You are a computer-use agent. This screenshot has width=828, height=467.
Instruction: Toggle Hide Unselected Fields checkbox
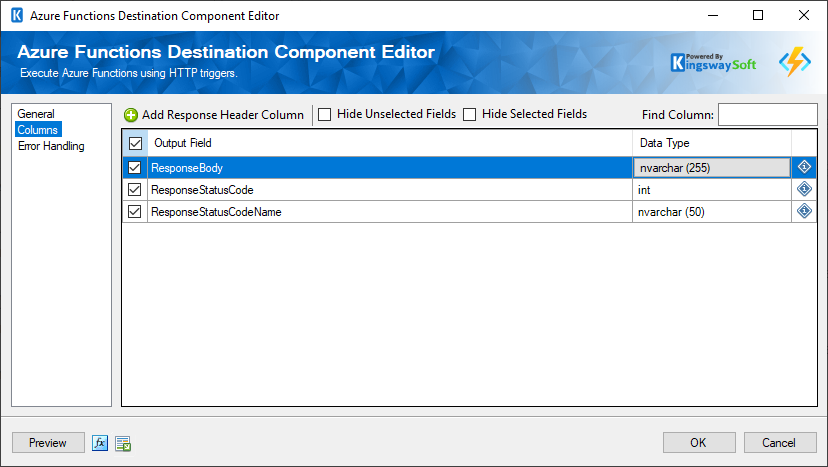pyautogui.click(x=325, y=114)
